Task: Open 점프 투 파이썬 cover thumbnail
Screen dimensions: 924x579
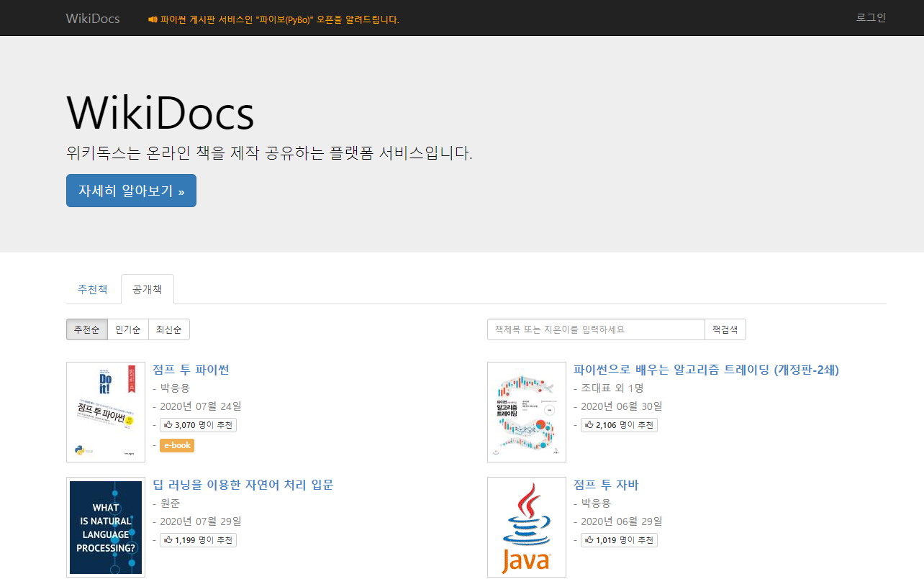Action: (x=106, y=412)
